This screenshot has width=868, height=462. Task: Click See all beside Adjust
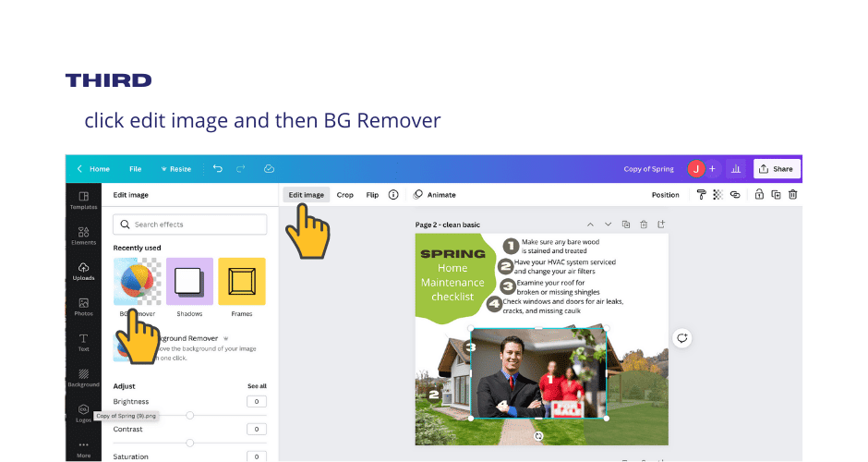[x=257, y=386]
